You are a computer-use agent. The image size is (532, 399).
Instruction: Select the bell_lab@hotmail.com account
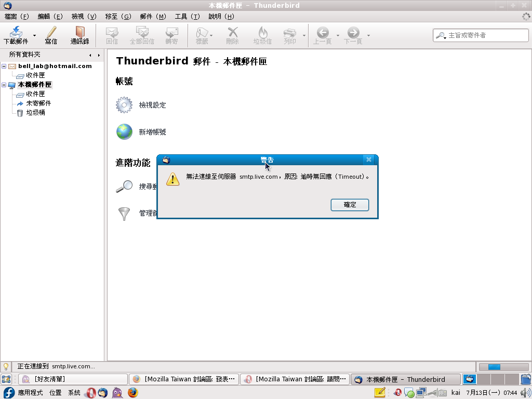pyautogui.click(x=55, y=66)
